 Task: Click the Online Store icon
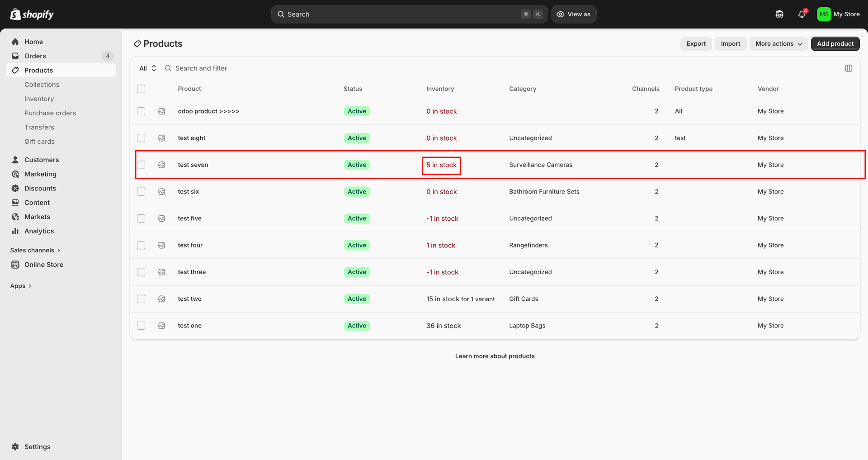pyautogui.click(x=15, y=265)
